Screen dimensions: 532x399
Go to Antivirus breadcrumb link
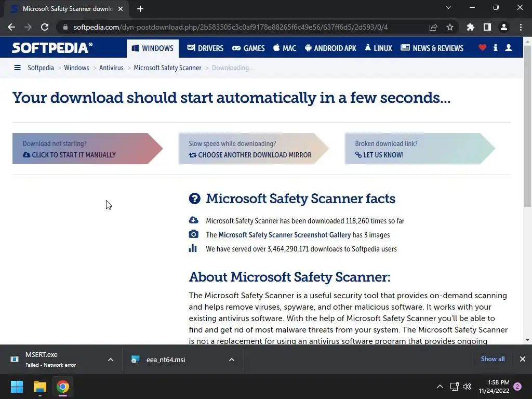tap(111, 68)
